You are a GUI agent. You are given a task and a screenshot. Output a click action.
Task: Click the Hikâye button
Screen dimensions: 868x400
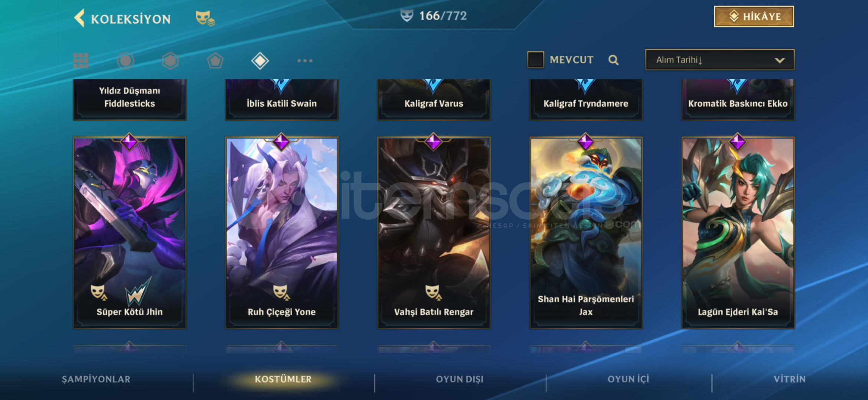coord(754,16)
